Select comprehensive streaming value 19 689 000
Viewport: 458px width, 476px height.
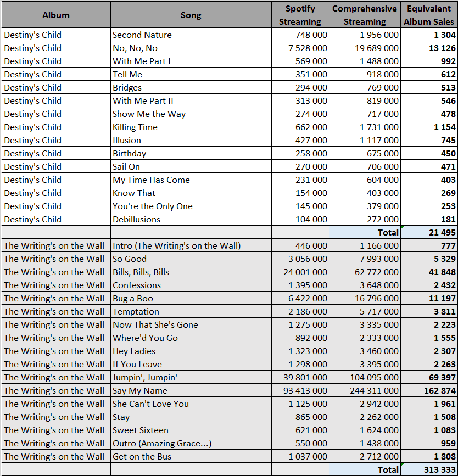(365, 48)
